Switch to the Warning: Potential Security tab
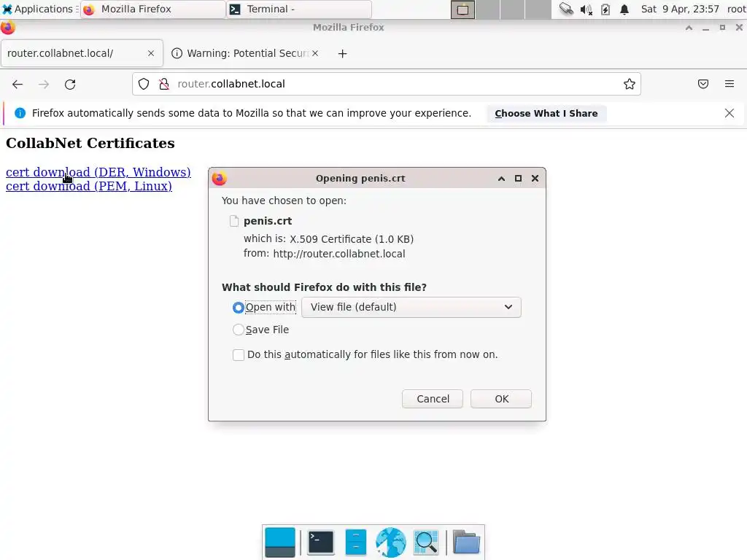 245,53
